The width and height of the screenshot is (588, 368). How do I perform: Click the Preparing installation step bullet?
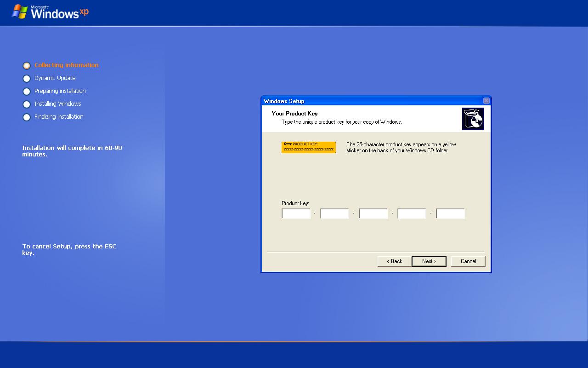pyautogui.click(x=27, y=92)
